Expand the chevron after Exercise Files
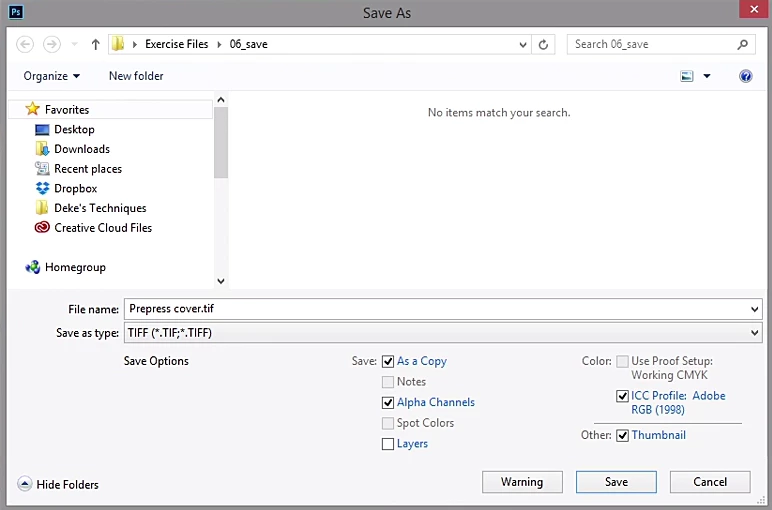Viewport: 772px width, 510px height. point(220,44)
